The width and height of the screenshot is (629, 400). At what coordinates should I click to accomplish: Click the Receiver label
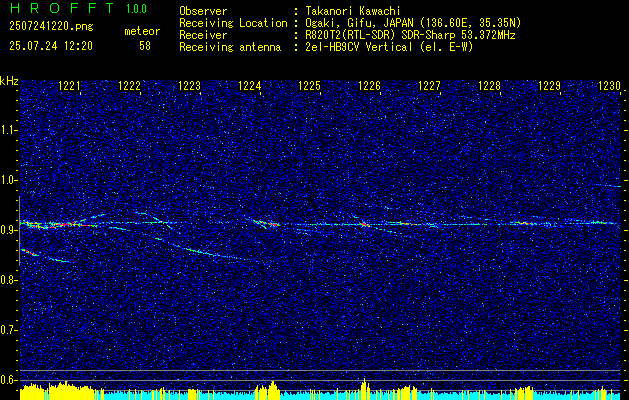coord(203,35)
